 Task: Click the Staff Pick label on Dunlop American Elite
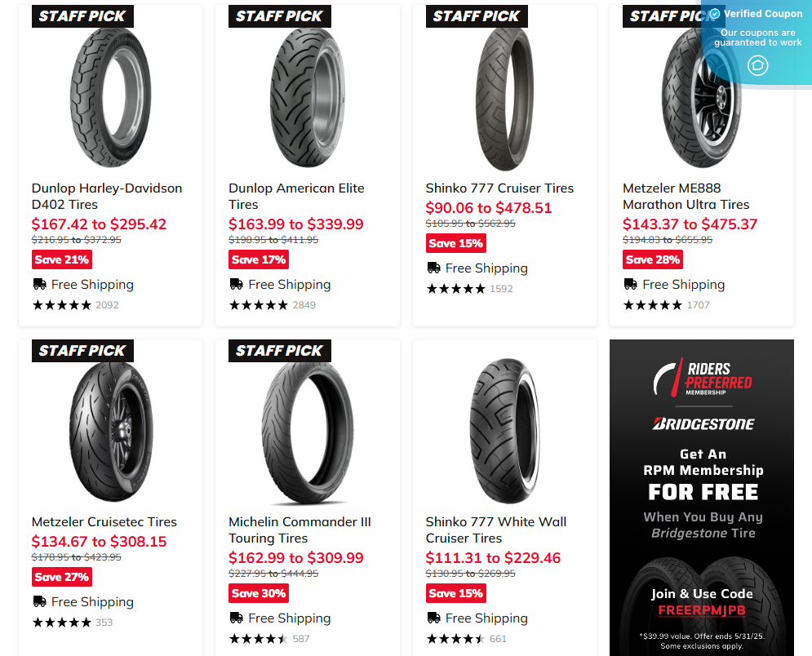click(280, 16)
